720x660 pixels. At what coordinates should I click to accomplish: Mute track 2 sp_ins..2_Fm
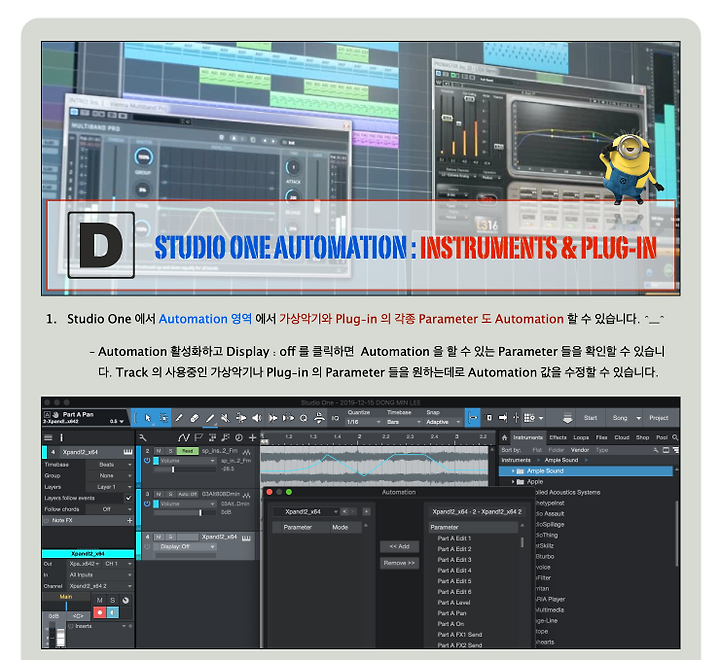click(x=158, y=451)
